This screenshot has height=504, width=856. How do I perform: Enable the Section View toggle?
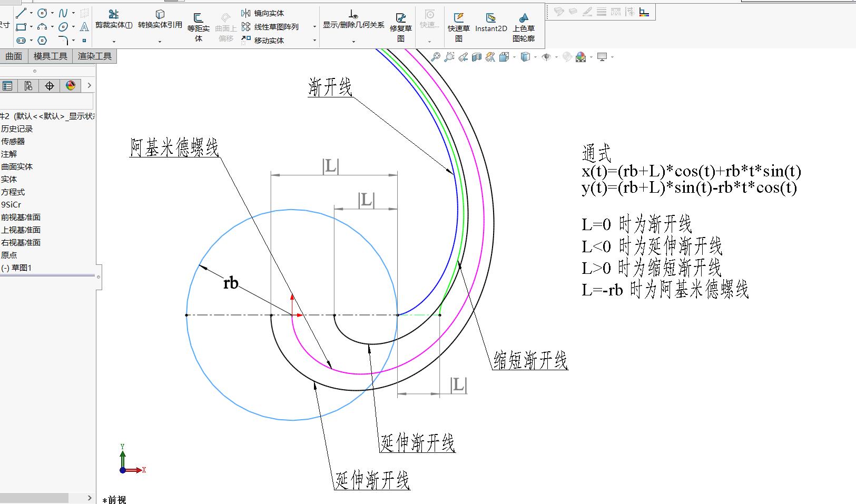click(476, 56)
